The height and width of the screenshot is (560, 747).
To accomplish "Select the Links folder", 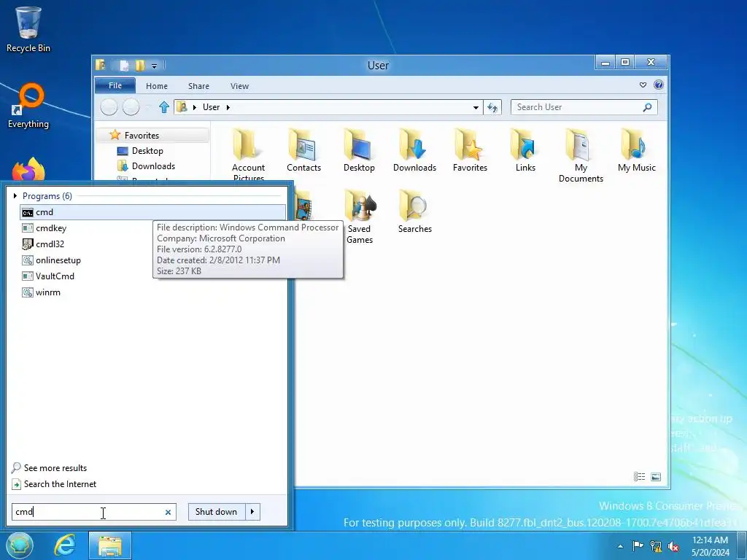I will tap(525, 150).
